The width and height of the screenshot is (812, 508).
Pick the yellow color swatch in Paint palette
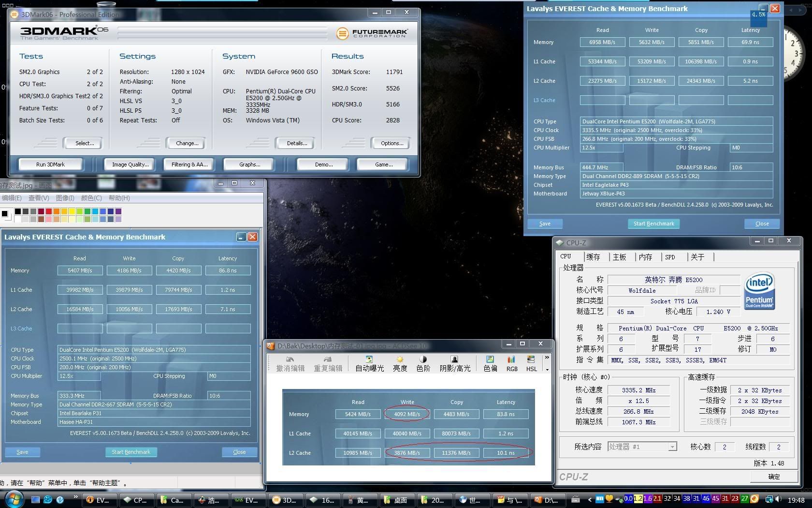pyautogui.click(x=72, y=211)
